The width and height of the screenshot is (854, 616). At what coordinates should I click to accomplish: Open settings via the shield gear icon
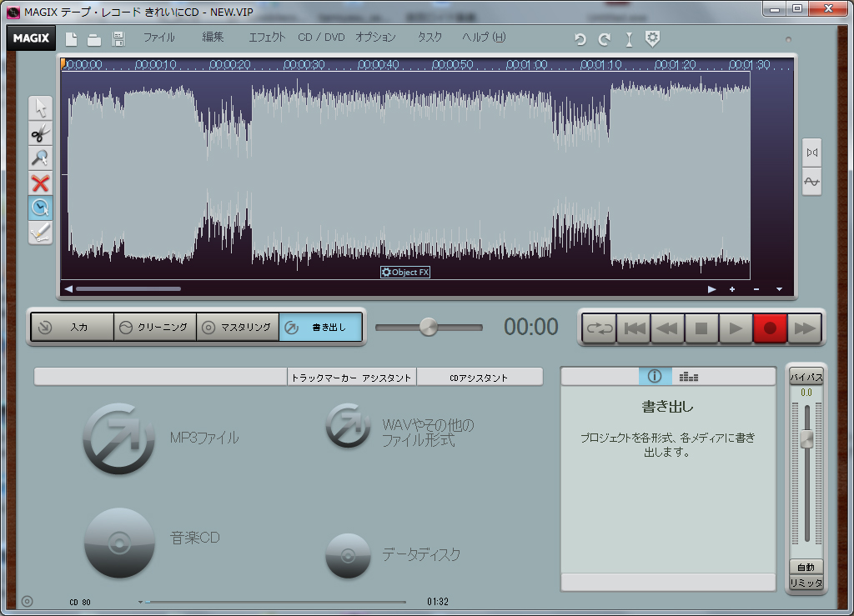tap(652, 38)
